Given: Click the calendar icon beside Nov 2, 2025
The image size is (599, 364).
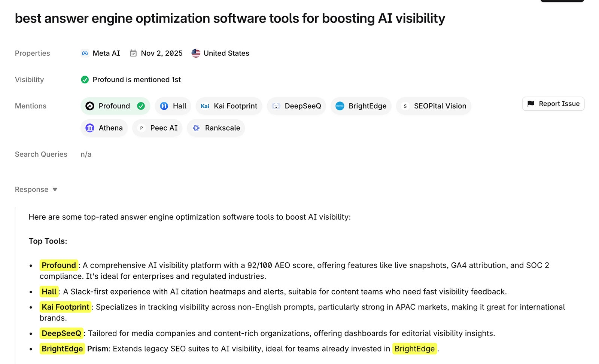Looking at the screenshot, I should click(x=133, y=53).
